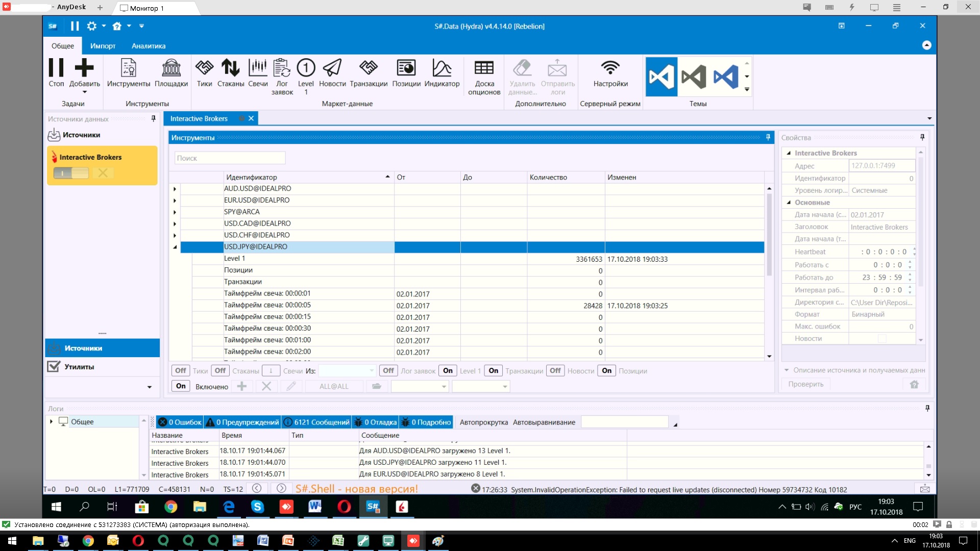Pin the Логи panel
Image resolution: width=980 pixels, height=551 pixels.
click(927, 408)
